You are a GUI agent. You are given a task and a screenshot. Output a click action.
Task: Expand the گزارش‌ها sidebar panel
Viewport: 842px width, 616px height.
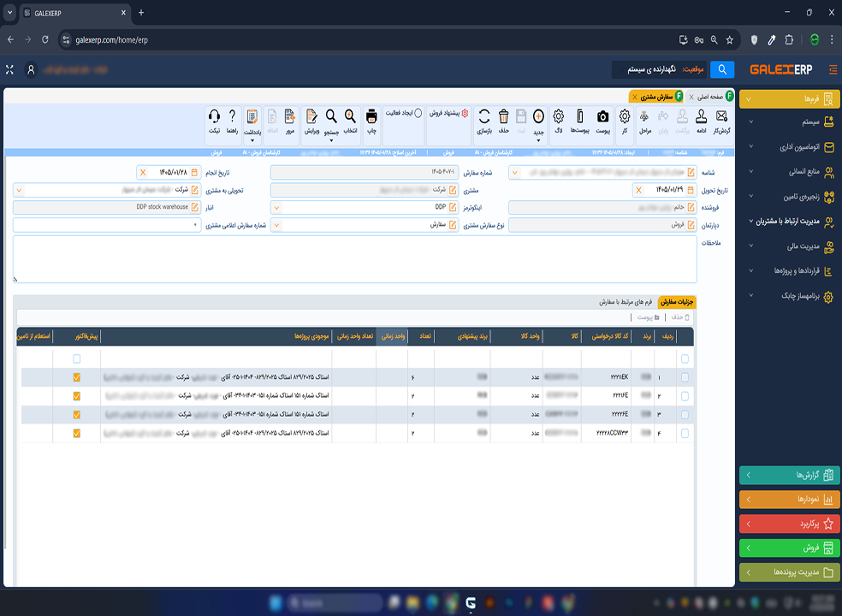click(789, 476)
